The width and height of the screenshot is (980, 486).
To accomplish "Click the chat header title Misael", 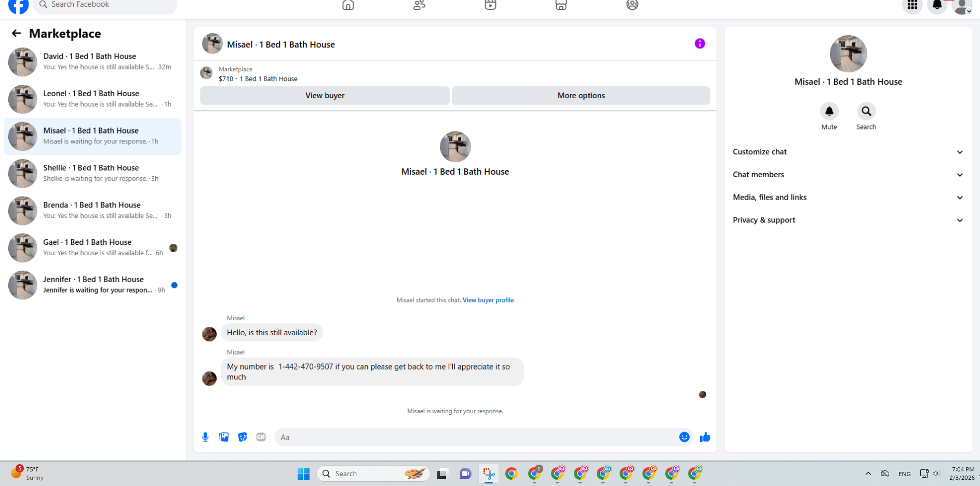I will (281, 45).
